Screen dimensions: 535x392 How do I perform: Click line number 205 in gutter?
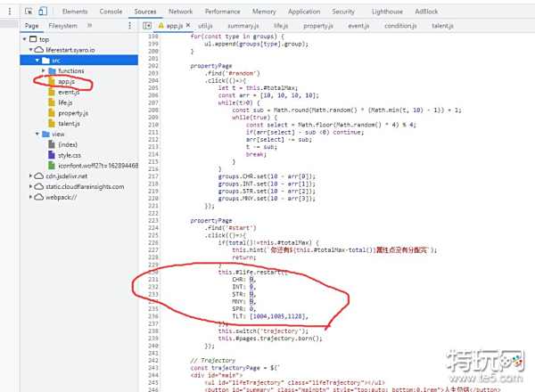pos(153,87)
